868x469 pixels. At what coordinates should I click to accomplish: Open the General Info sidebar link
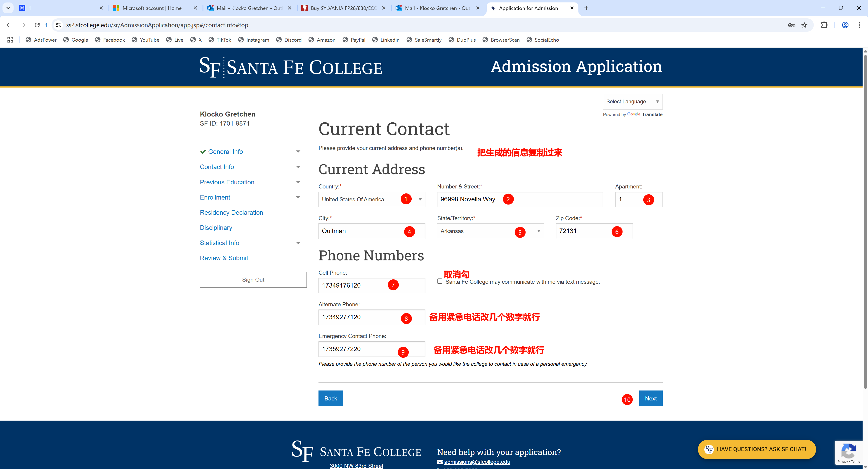225,152
